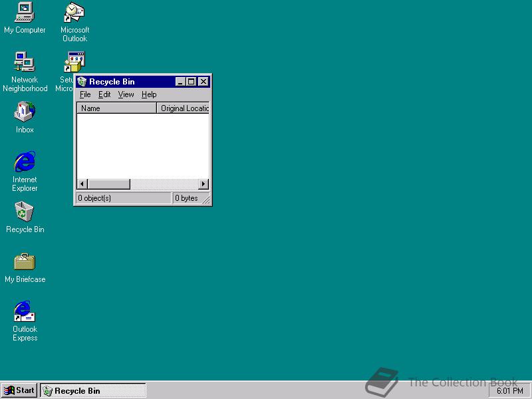
Task: Click the horizontal scrollbar right arrow
Action: click(203, 184)
